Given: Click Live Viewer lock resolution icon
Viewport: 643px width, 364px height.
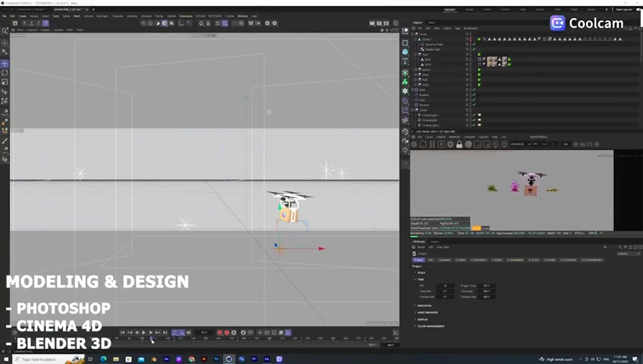Looking at the screenshot, I should pyautogui.click(x=460, y=144).
